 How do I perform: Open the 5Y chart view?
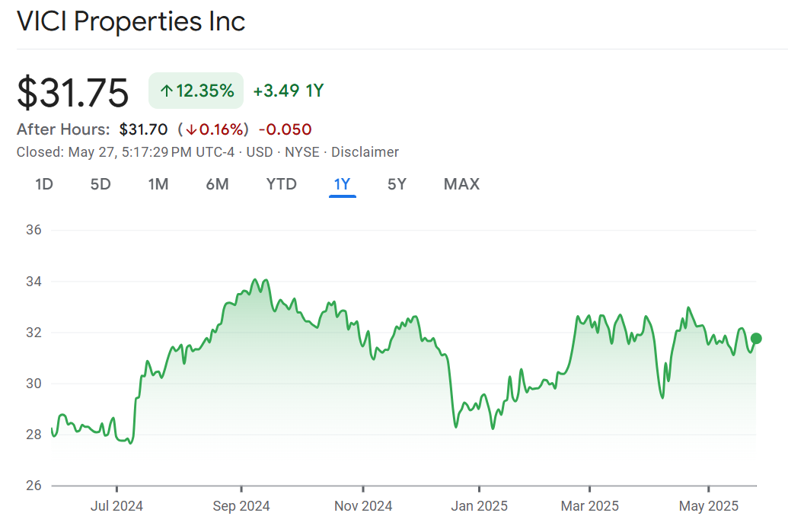pos(397,184)
